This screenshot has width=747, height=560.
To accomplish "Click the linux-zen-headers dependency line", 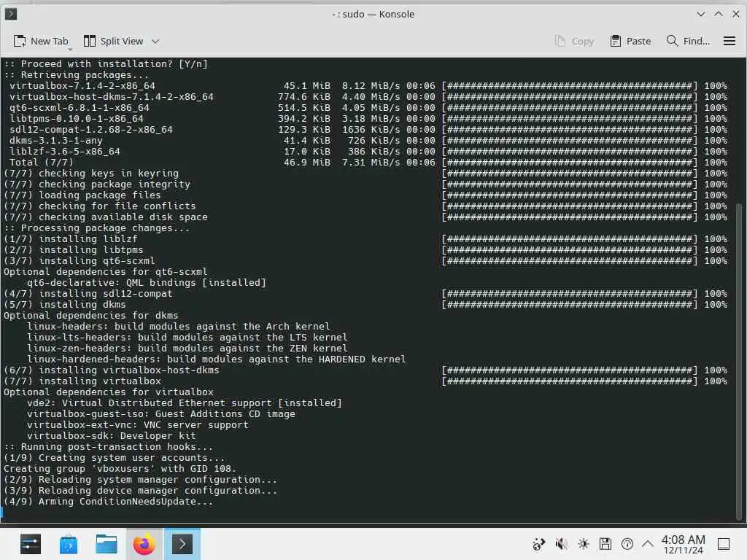I will [187, 349].
